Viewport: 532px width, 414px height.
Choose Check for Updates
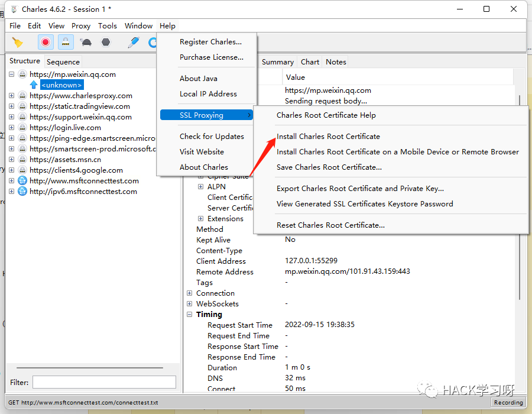click(x=212, y=137)
